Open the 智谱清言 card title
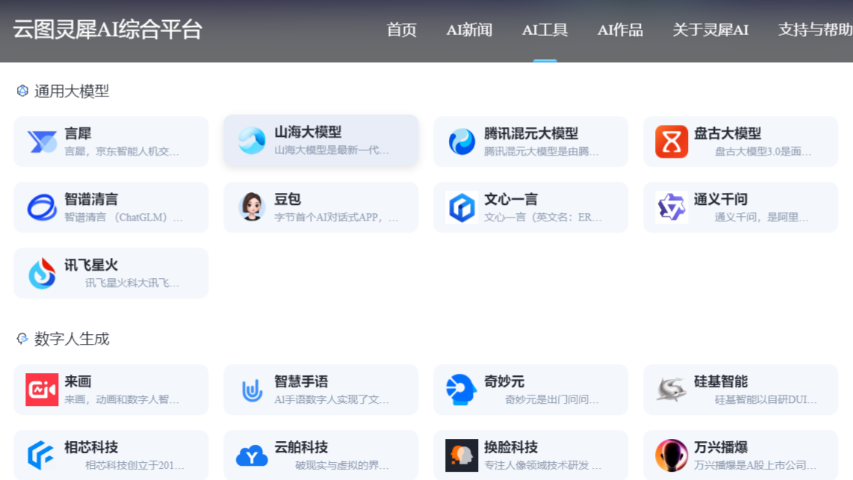Screen dimensions: 853x480 (x=91, y=199)
